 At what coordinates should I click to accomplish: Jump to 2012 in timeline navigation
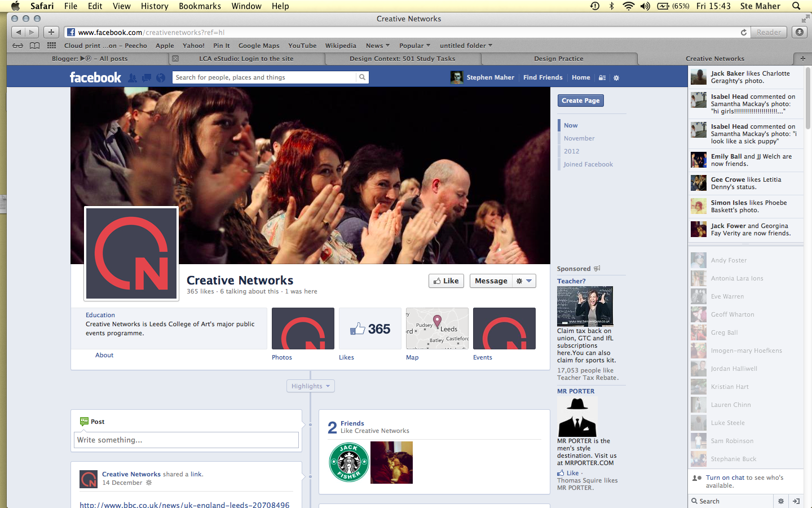point(571,151)
